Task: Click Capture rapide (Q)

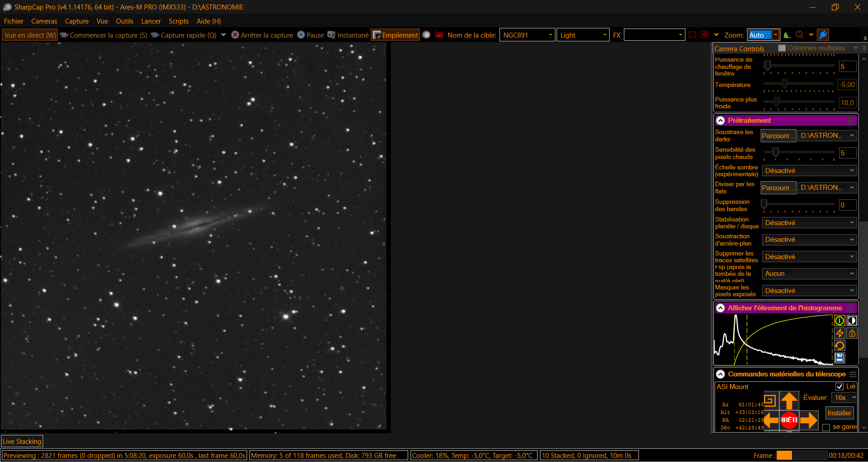Action: click(x=184, y=35)
